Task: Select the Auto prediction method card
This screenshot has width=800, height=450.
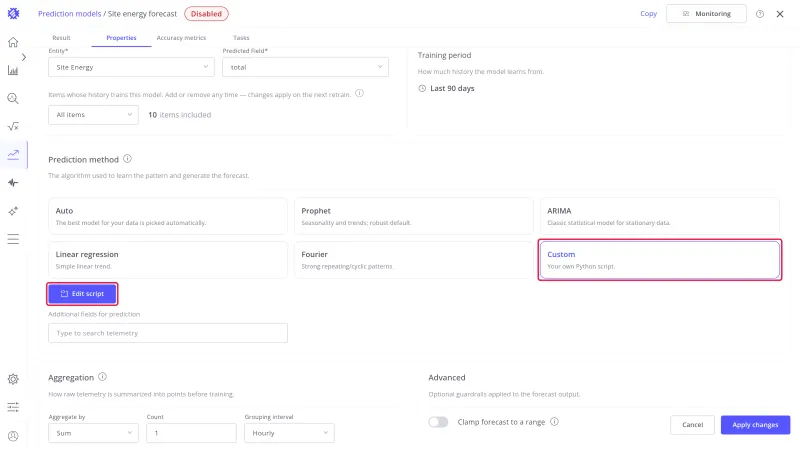Action: [x=168, y=216]
